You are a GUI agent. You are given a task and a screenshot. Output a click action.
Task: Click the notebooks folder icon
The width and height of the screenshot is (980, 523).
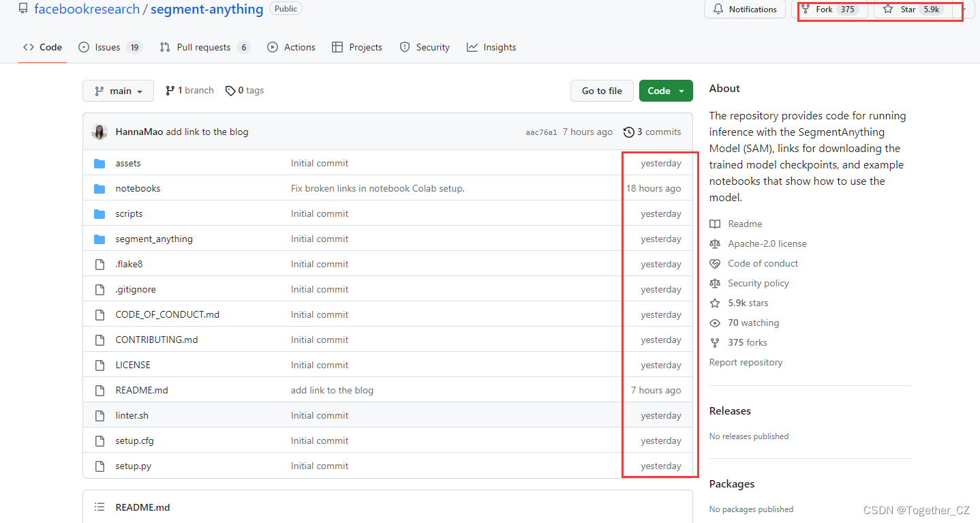pyautogui.click(x=99, y=189)
